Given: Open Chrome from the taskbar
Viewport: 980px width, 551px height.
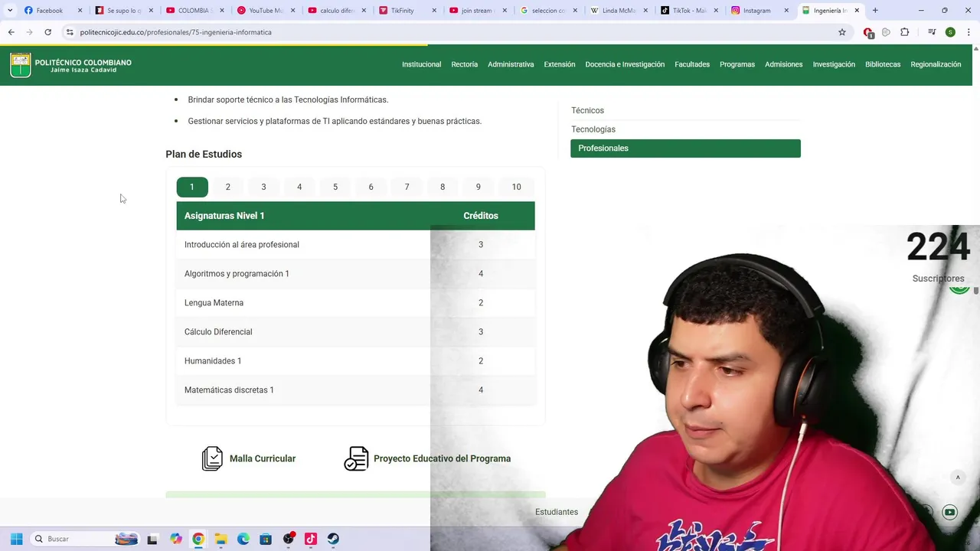Looking at the screenshot, I should (x=198, y=539).
